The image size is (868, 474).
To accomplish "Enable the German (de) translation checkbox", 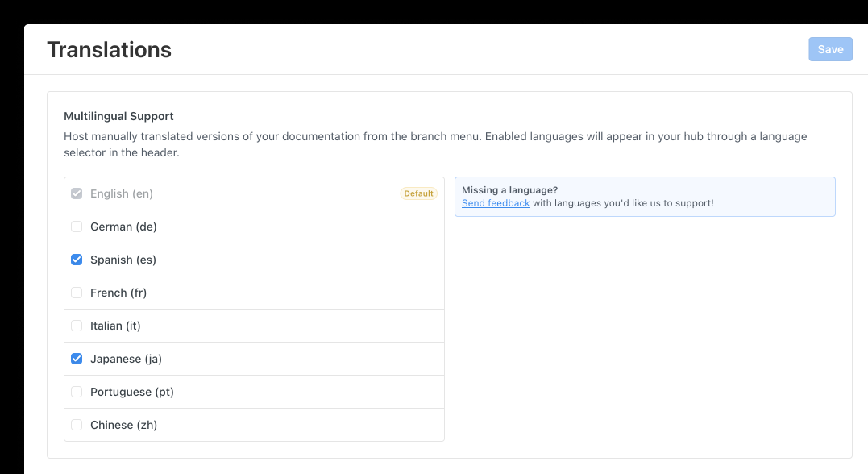I will click(77, 227).
